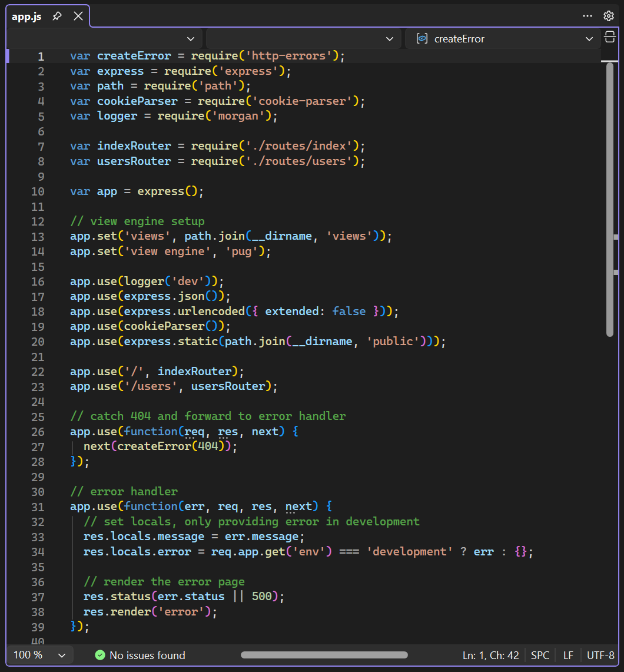Pin the app.js tab

[x=57, y=16]
